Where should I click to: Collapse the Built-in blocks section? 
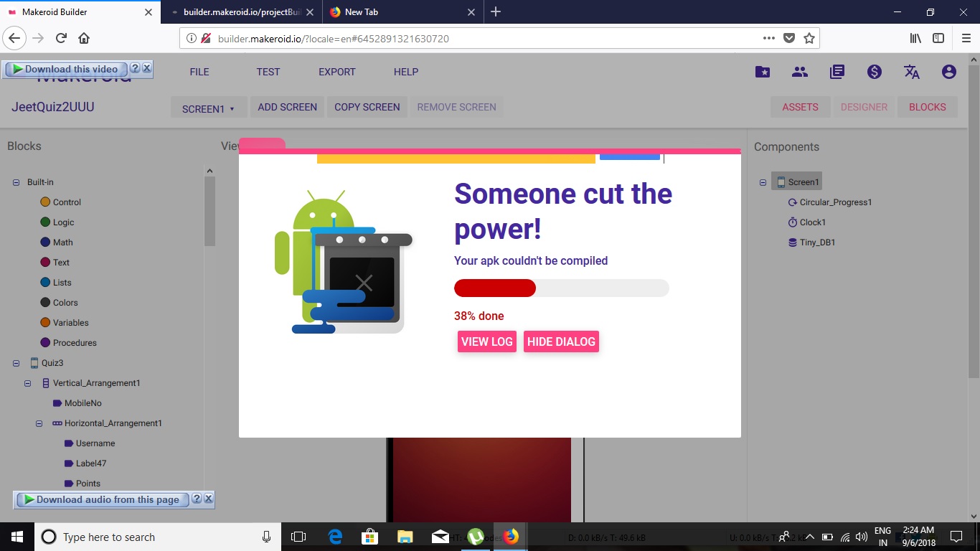coord(14,182)
